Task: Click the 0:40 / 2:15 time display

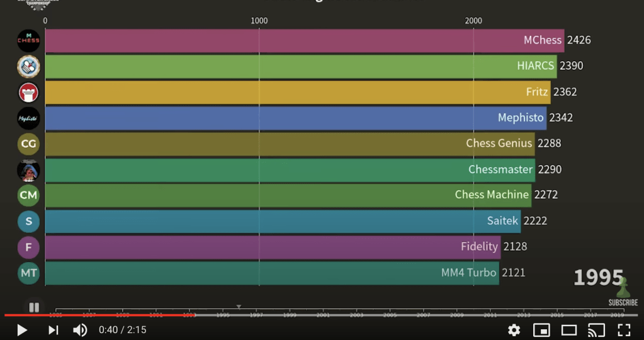Action: (122, 330)
